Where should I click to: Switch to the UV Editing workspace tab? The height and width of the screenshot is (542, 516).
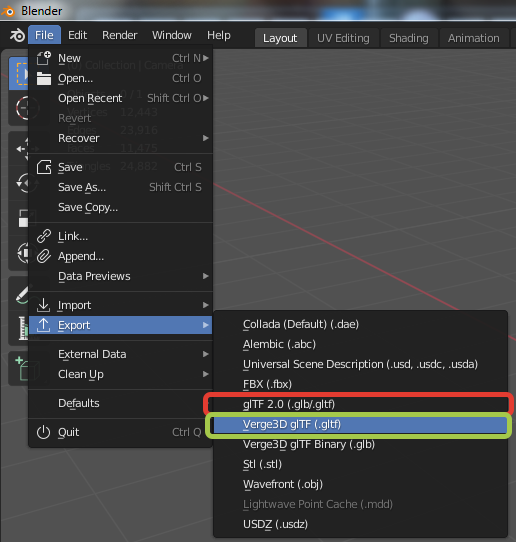coord(343,38)
